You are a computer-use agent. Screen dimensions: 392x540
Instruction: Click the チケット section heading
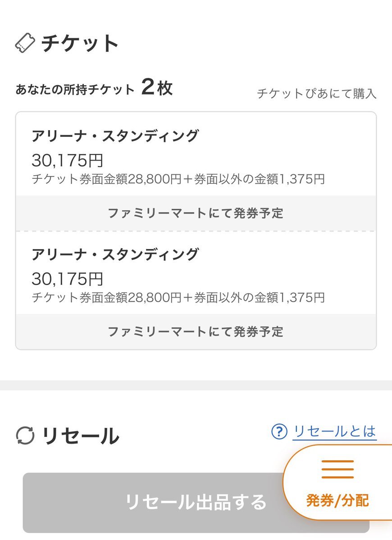pos(80,43)
